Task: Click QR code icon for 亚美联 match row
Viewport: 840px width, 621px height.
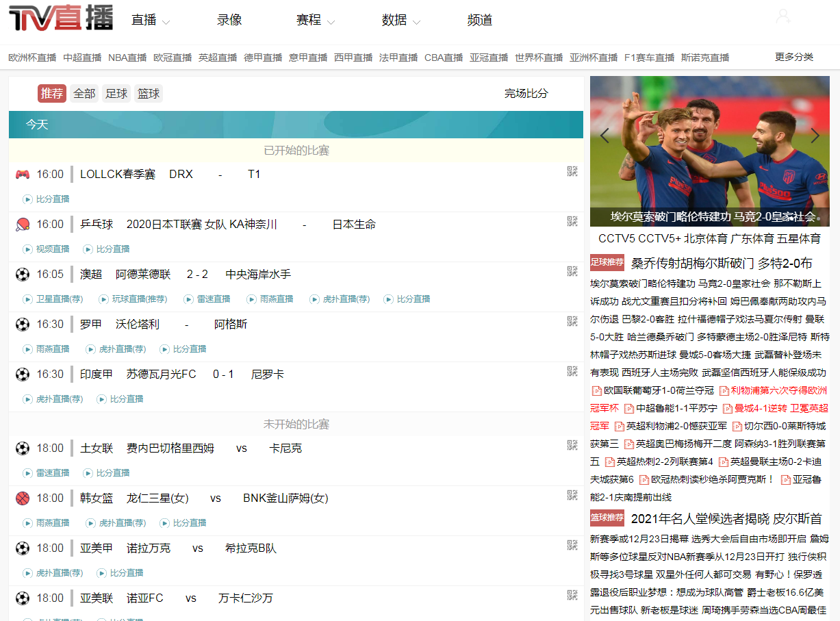Action: 572,595
